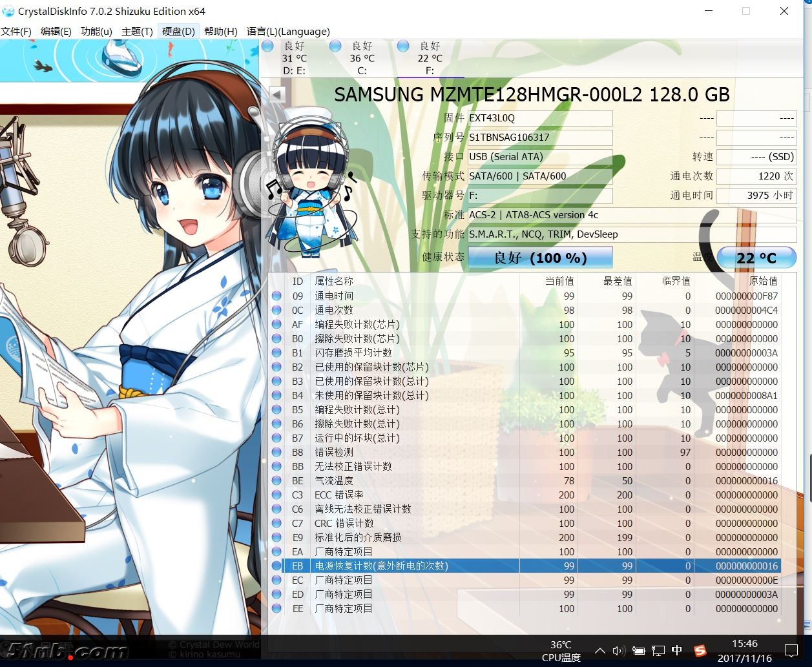Click status icon of row B4 未使用的保留块计数
The width and height of the screenshot is (812, 667).
click(277, 395)
